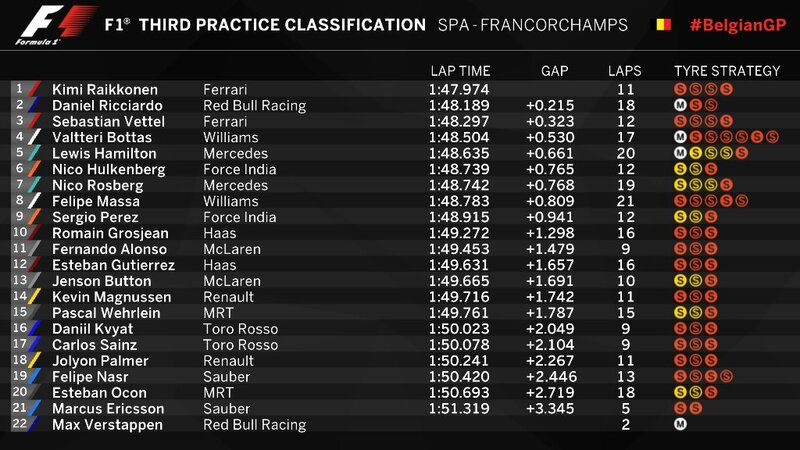Image resolution: width=800 pixels, height=450 pixels.
Task: Click Marcus Ericsson's second tyre icon
Action: (695, 408)
